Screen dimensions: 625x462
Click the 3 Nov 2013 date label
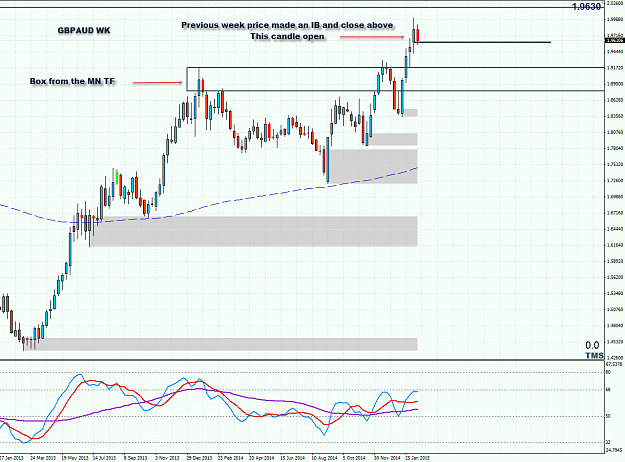(x=167, y=458)
